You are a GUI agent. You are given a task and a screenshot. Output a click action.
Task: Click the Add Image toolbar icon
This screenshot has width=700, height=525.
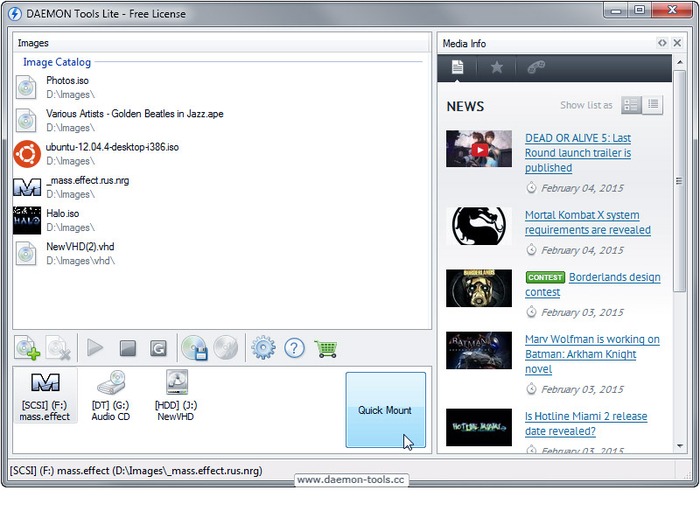[x=27, y=348]
